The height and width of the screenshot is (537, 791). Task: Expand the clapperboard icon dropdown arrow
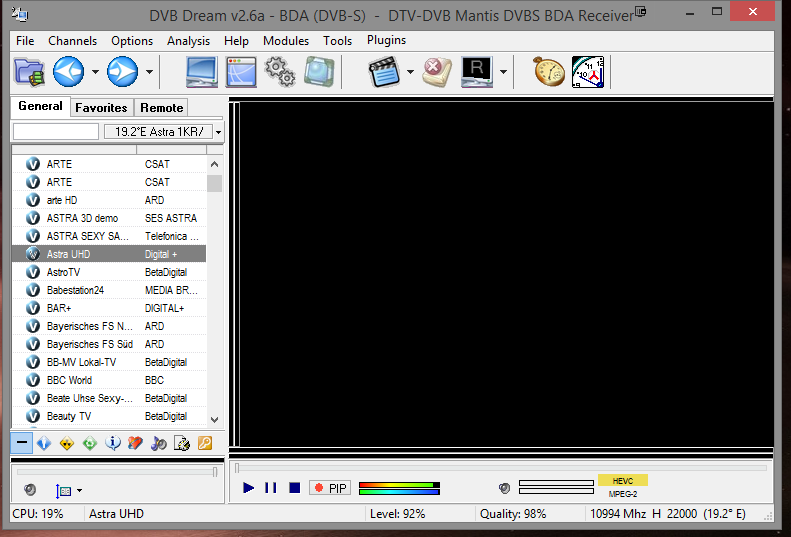tap(410, 72)
